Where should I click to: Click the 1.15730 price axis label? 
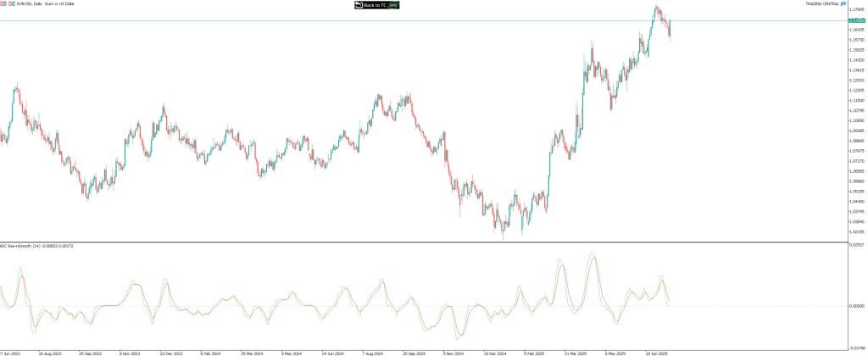pyautogui.click(x=856, y=39)
